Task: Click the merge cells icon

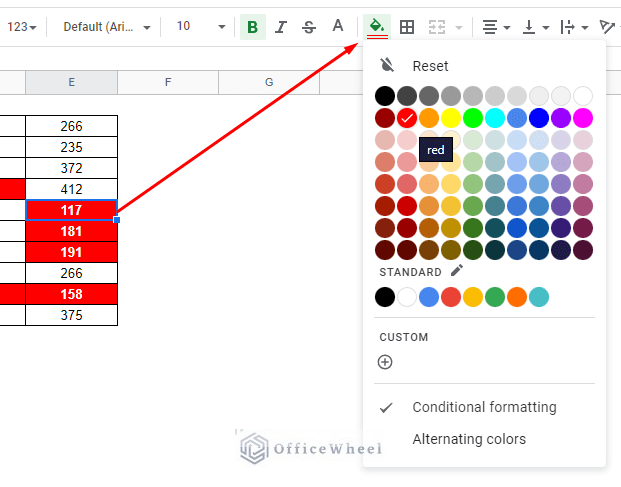Action: click(x=437, y=27)
